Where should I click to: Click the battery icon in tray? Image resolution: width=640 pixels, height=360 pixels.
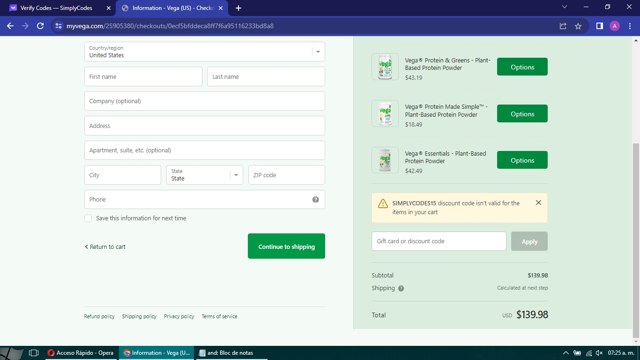(577, 353)
